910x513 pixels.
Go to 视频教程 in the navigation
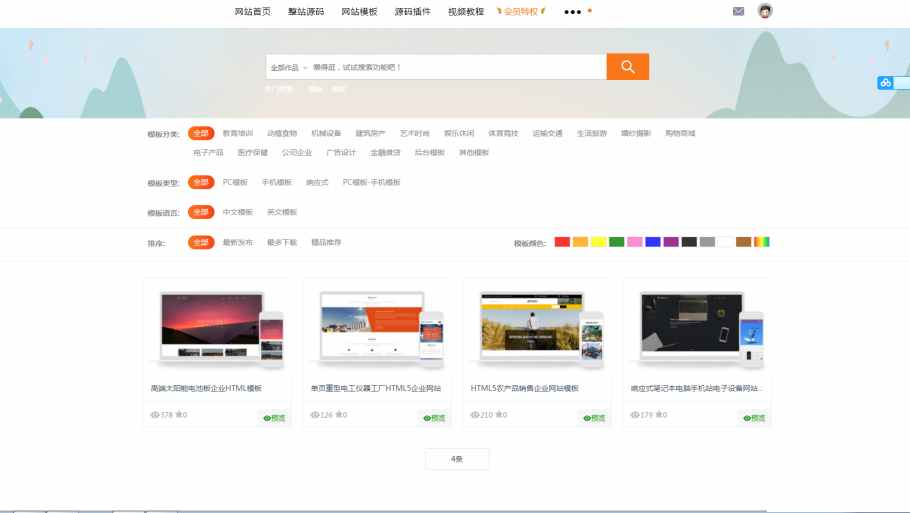pyautogui.click(x=465, y=12)
